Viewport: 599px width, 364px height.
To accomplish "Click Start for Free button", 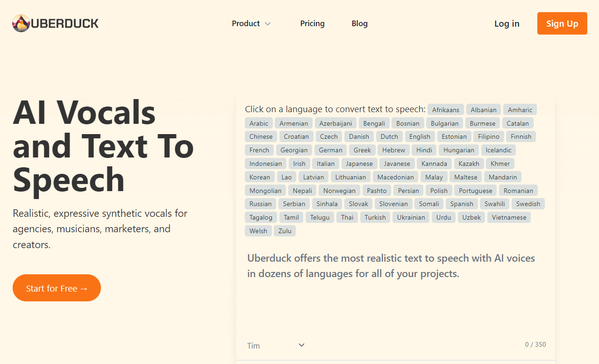I will pyautogui.click(x=57, y=288).
